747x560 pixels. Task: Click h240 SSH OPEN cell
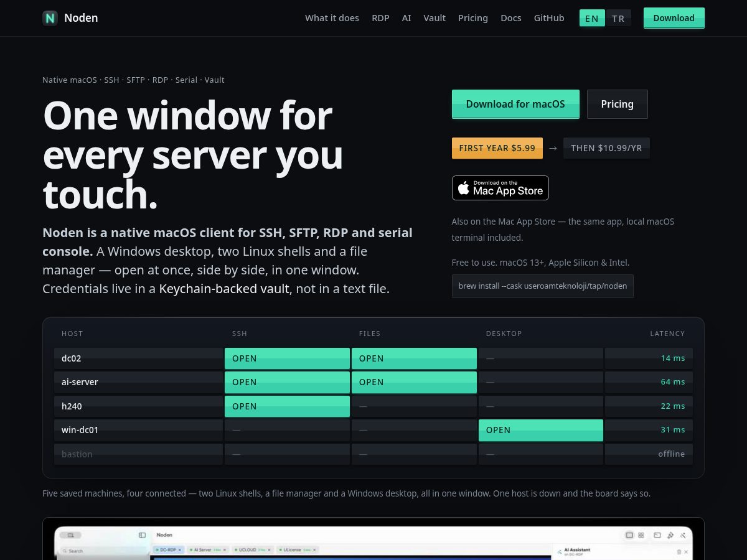coord(287,406)
